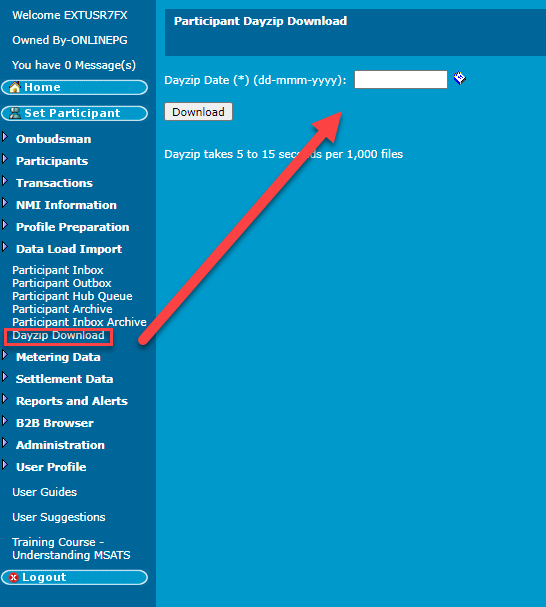This screenshot has height=607, width=546.
Task: Click 'Welcome EXTUSR7FX' text
Action: [x=70, y=15]
